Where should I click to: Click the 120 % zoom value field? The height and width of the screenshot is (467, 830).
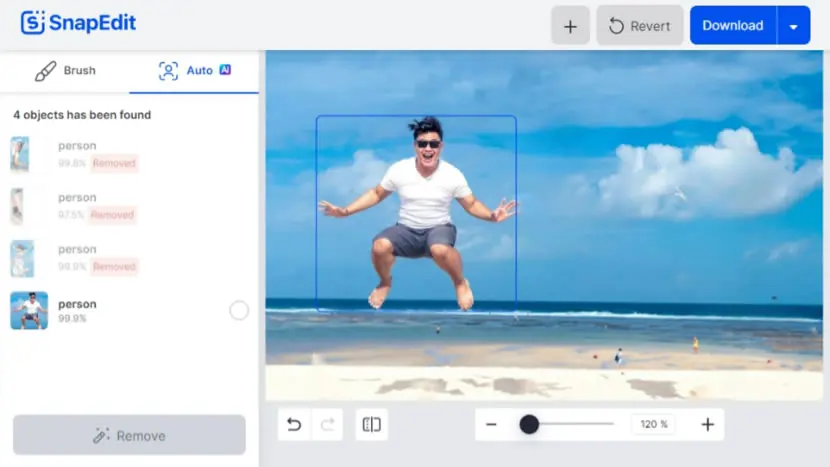click(654, 424)
